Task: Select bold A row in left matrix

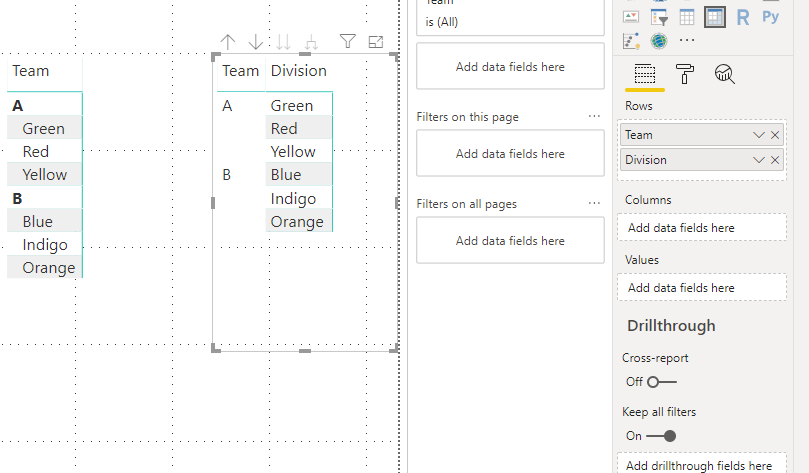Action: (x=44, y=106)
